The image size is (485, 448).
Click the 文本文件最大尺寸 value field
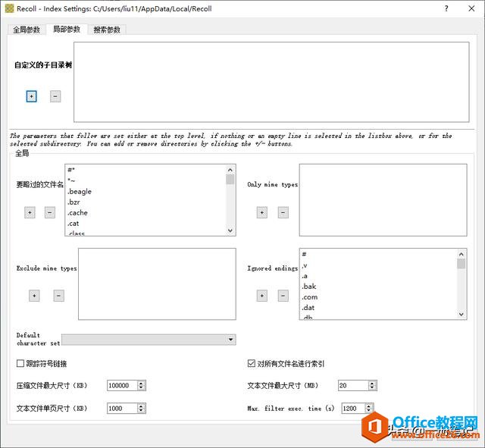tap(353, 386)
